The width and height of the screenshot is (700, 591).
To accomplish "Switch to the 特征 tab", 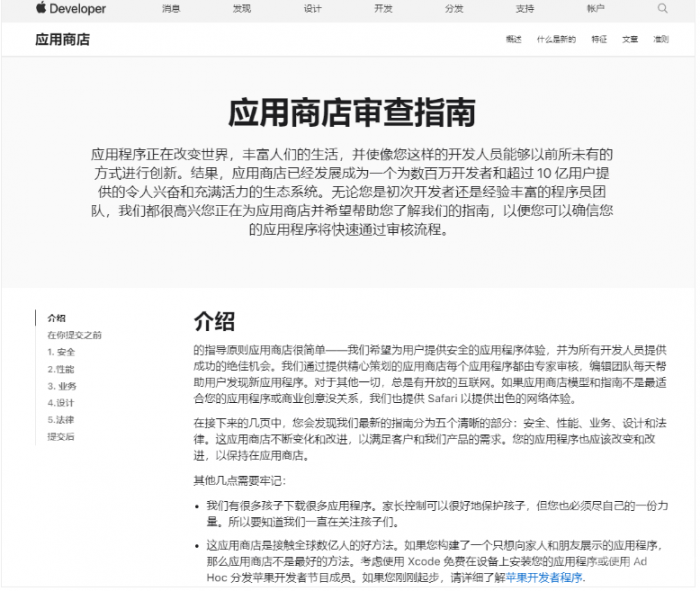I will pyautogui.click(x=599, y=39).
